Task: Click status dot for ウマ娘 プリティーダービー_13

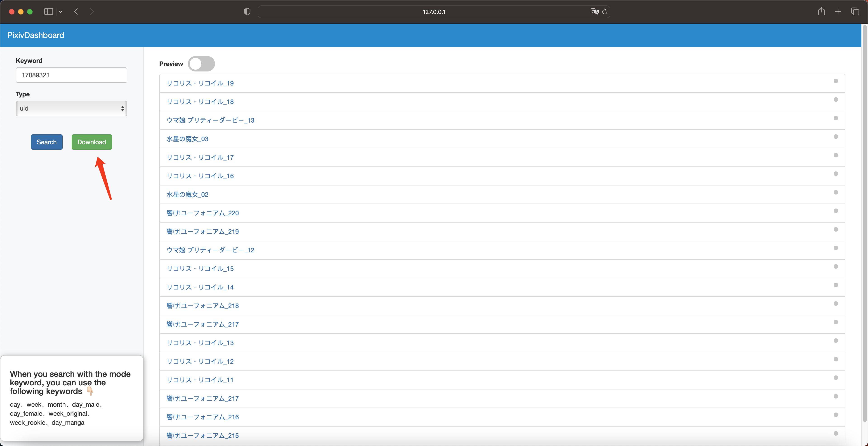Action: (x=836, y=118)
